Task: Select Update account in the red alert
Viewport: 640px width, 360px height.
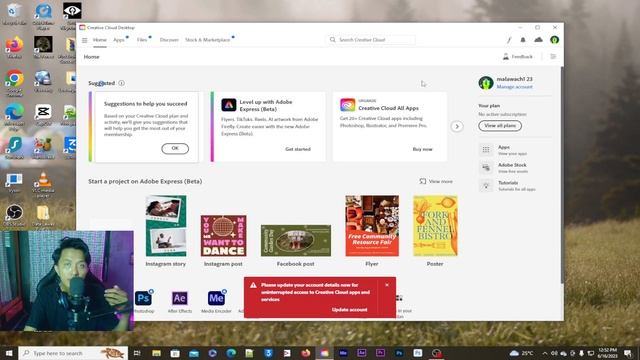Action: [x=349, y=310]
